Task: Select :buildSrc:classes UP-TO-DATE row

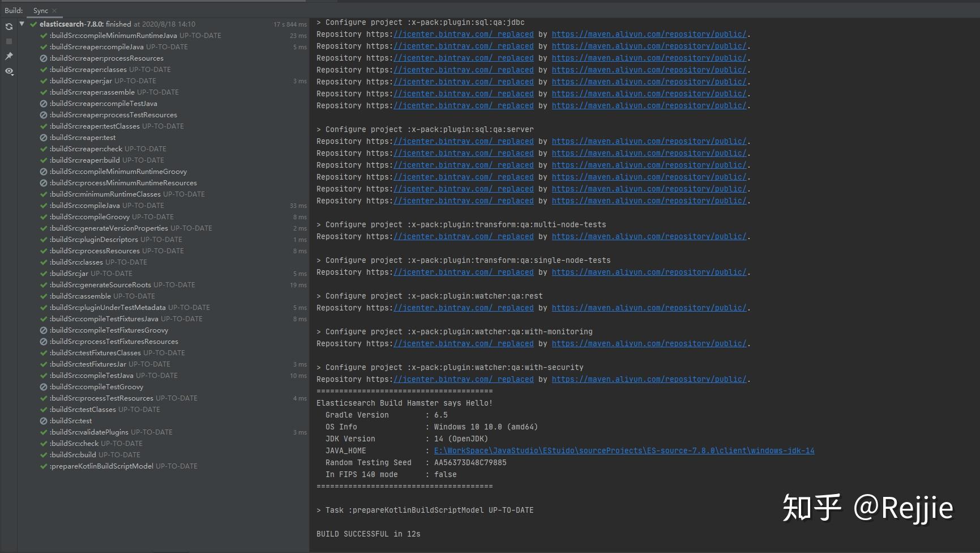Action: (x=163, y=262)
